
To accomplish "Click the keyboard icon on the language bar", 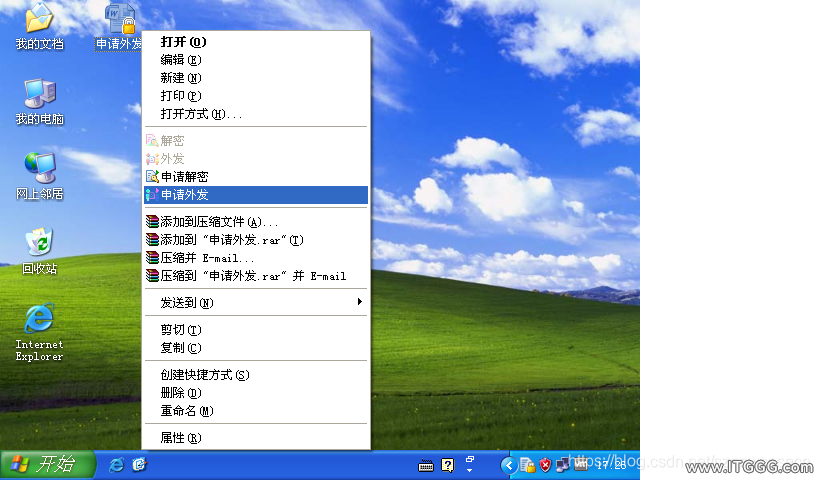I will 426,465.
